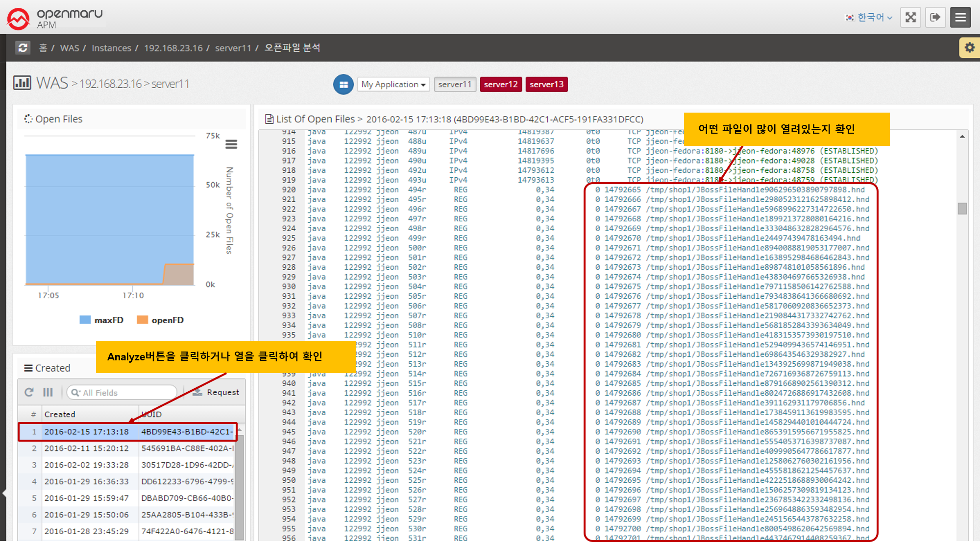Viewport: 980px width, 542px height.
Task: Click the open files list vertical scrollbar thumb
Action: 962,209
